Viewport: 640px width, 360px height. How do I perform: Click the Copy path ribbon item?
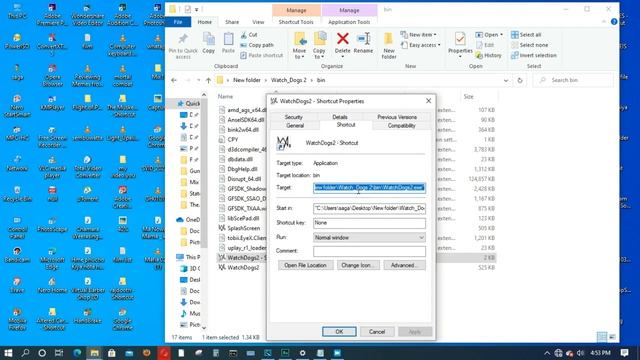pyautogui.click(x=257, y=45)
